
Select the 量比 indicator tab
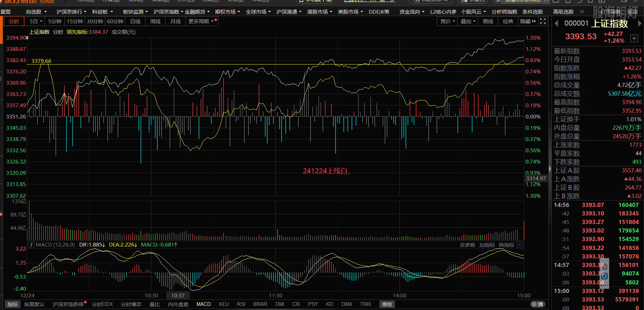(x=155, y=304)
